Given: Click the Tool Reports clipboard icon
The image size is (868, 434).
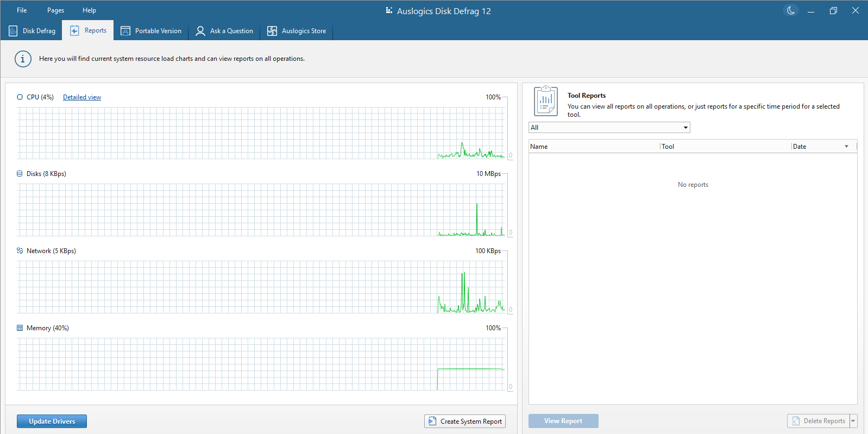Looking at the screenshot, I should pos(546,100).
